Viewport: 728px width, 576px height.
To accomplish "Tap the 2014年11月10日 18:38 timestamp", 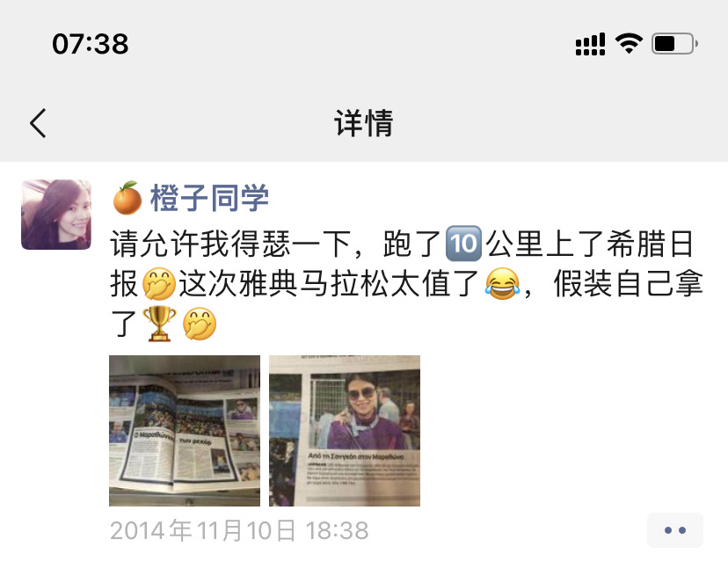I will pos(239,530).
